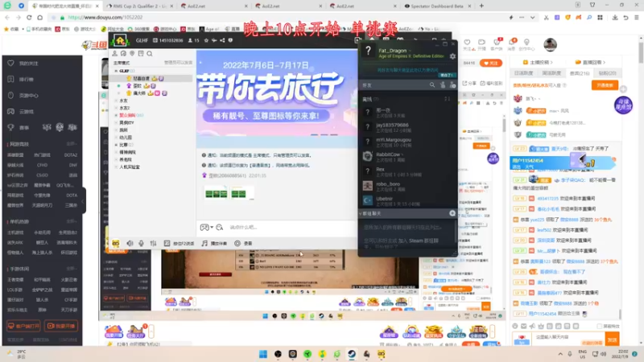Open YY channel house logo
This screenshot has height=362, width=644.
tap(120, 41)
